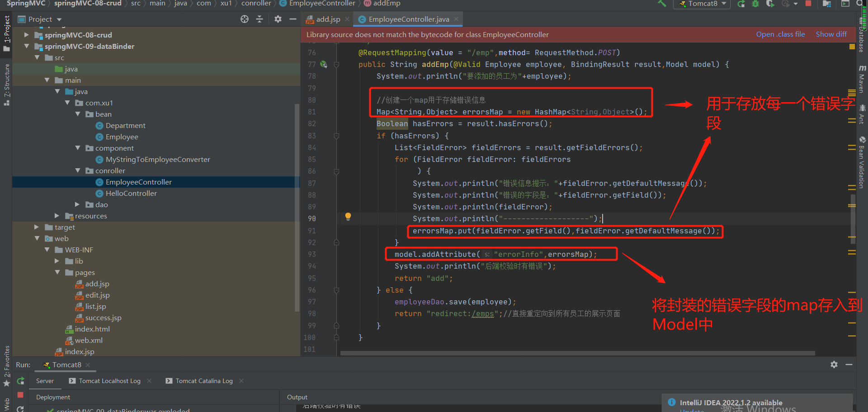Click the yellow intention lightbulb on line 90
Image resolution: width=868 pixels, height=412 pixels.
pyautogui.click(x=348, y=217)
